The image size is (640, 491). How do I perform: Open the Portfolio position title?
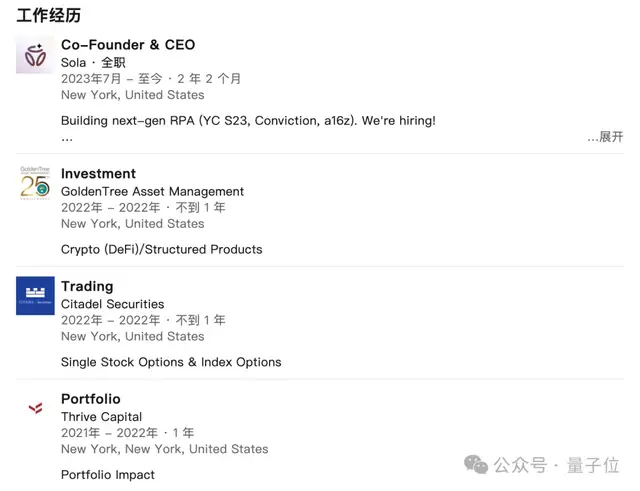[x=91, y=399]
